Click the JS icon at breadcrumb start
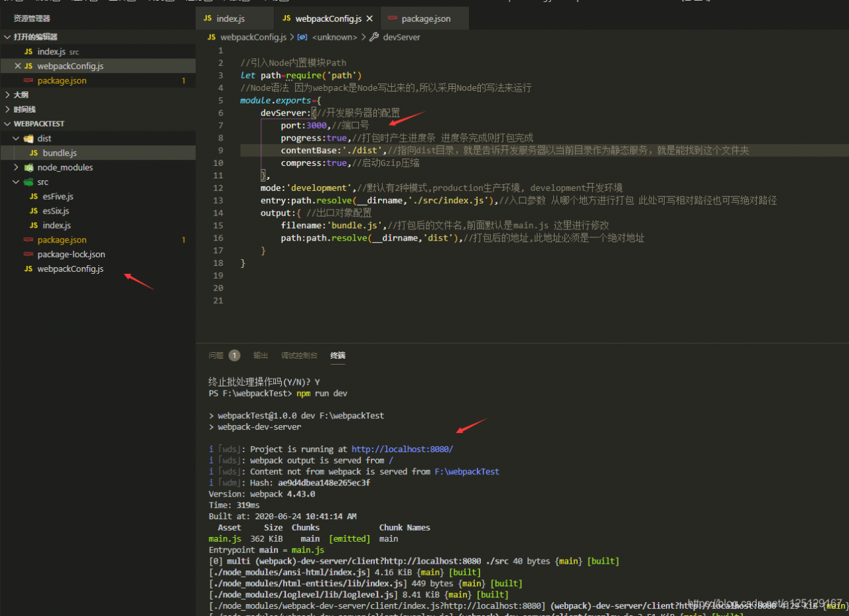Image resolution: width=849 pixels, height=616 pixels. tap(212, 37)
